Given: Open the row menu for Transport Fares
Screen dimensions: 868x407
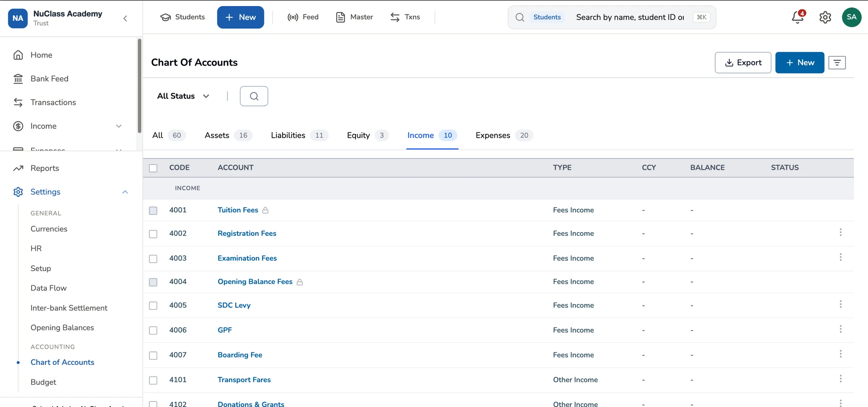Looking at the screenshot, I should point(841,379).
